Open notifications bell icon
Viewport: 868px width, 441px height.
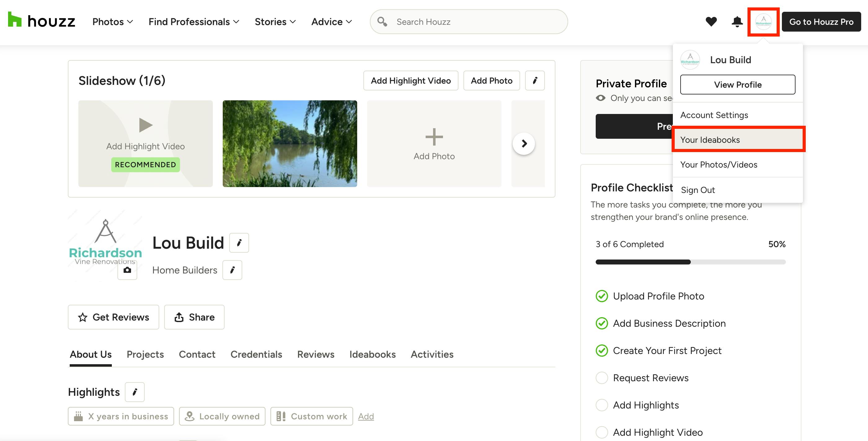[x=737, y=22]
